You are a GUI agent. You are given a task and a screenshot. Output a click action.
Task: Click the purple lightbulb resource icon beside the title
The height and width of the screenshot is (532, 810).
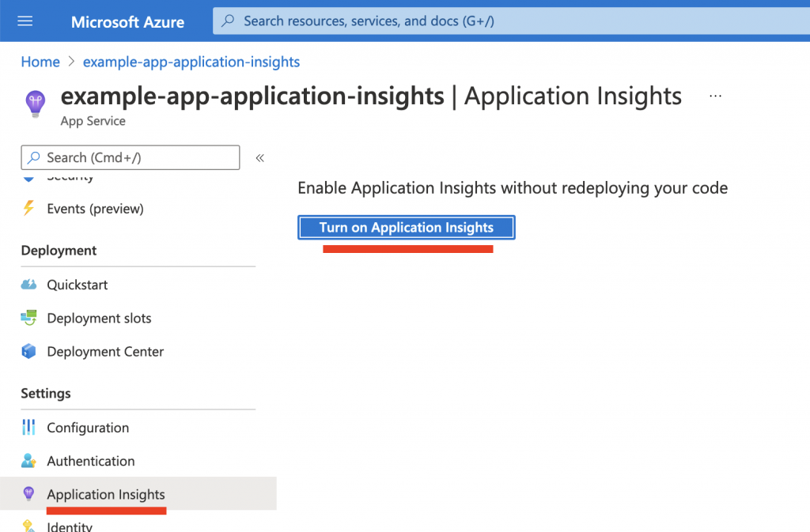pyautogui.click(x=35, y=104)
